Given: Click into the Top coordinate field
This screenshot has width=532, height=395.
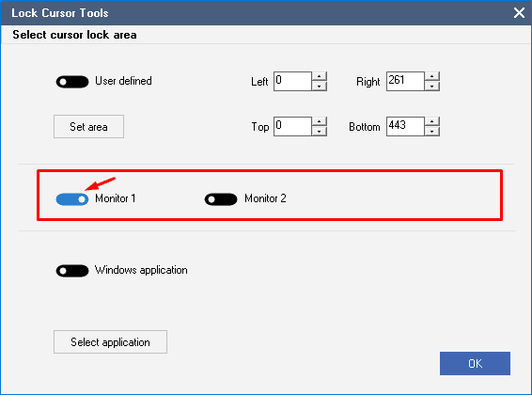Looking at the screenshot, I should click(x=292, y=126).
